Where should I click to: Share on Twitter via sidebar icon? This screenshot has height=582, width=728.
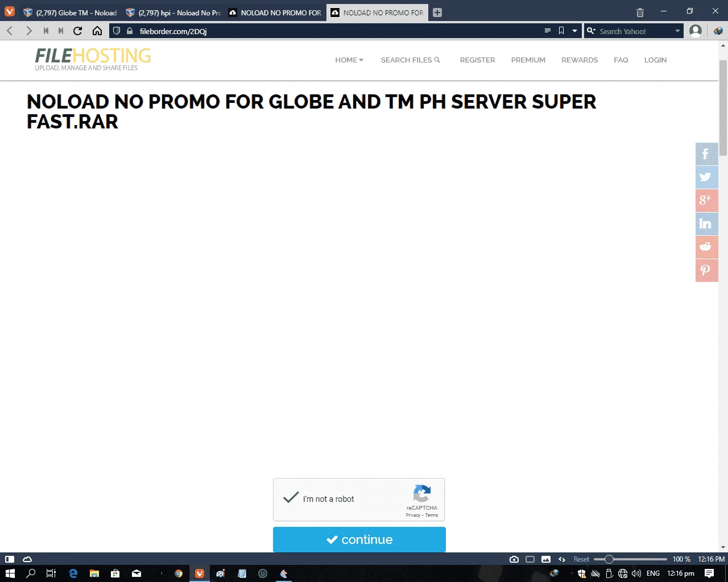click(706, 177)
